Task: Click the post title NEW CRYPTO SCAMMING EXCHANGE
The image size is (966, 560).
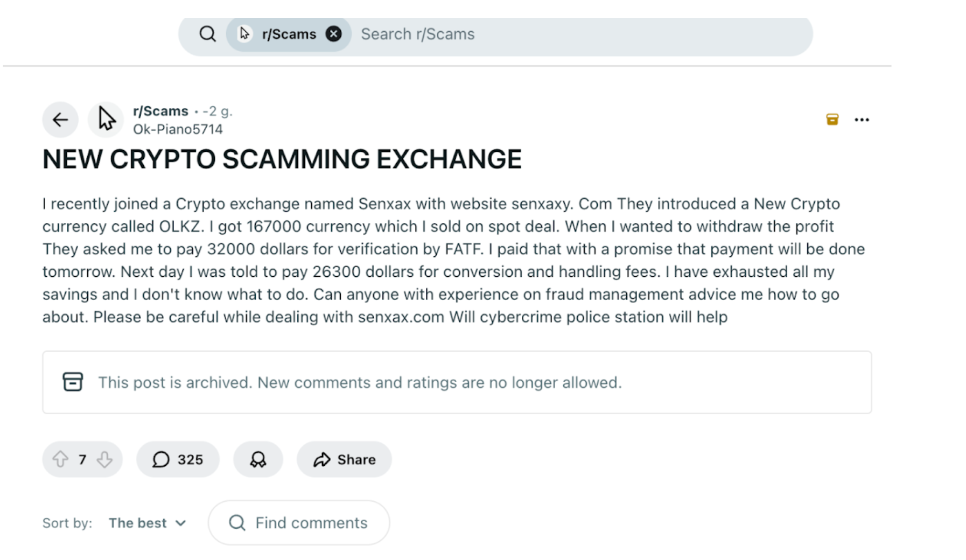Action: pos(282,158)
